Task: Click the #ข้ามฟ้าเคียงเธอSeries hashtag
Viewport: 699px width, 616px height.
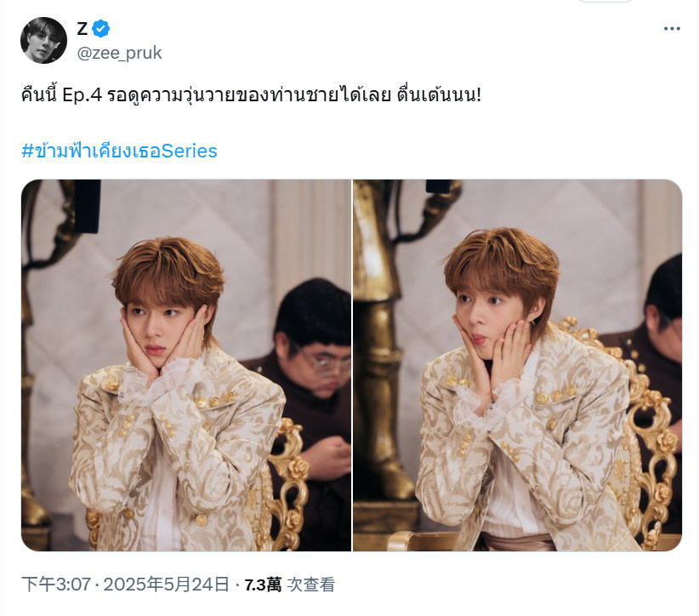Action: tap(119, 151)
